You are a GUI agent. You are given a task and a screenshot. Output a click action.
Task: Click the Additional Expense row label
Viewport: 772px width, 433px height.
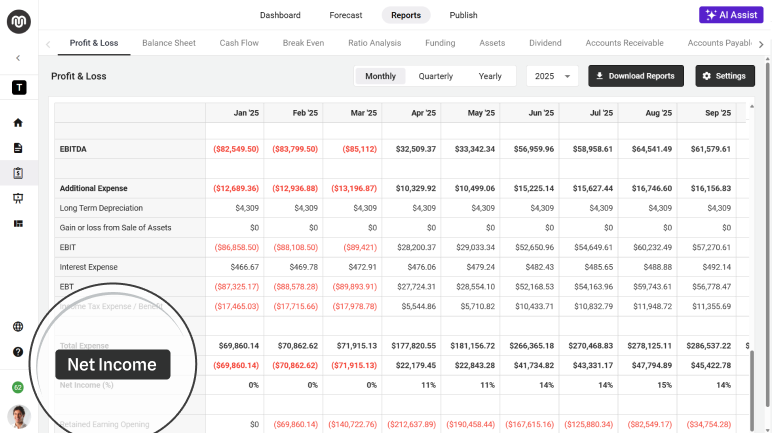(x=94, y=188)
